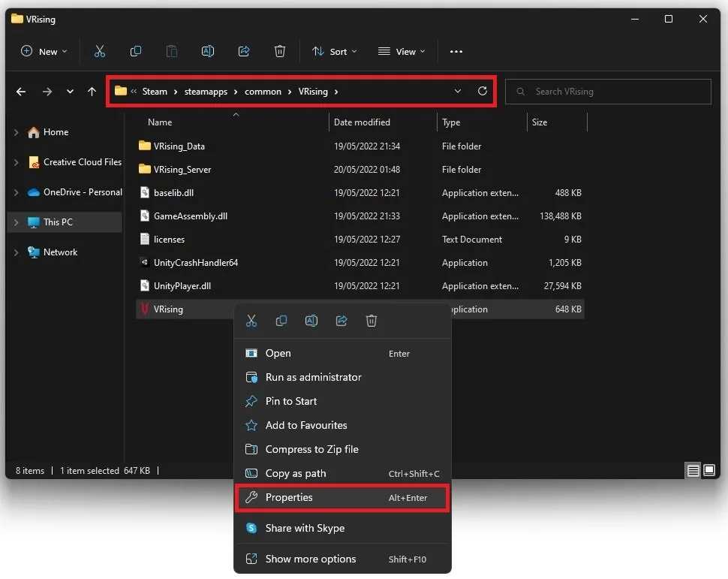Open the recent locations dropdown arrow

tap(70, 92)
